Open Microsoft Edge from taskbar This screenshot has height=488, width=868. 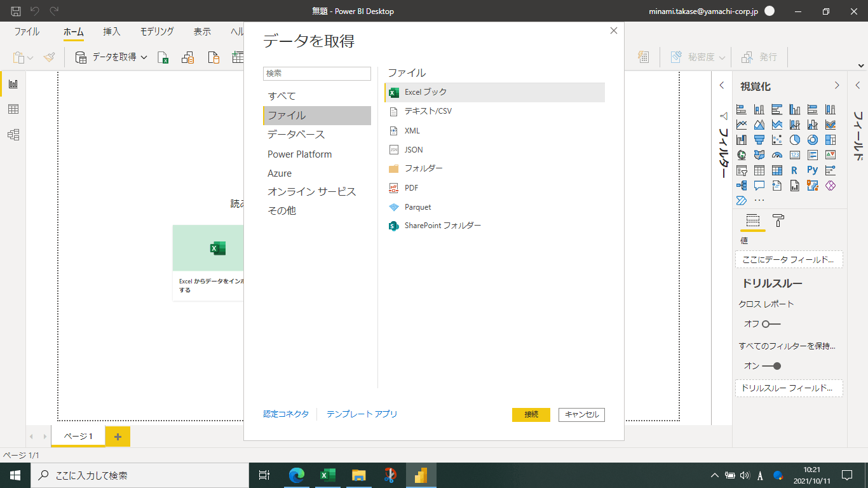296,475
